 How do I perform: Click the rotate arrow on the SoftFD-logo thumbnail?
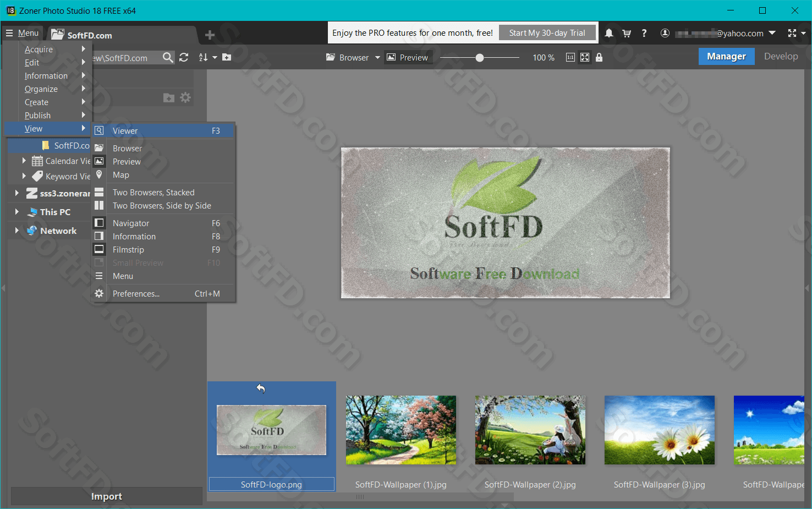tap(261, 388)
